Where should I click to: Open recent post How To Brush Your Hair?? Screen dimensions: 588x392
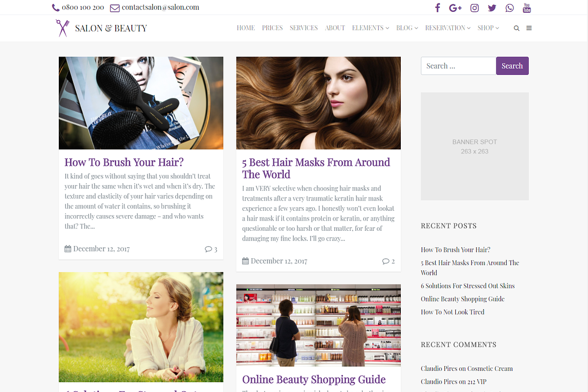click(456, 250)
